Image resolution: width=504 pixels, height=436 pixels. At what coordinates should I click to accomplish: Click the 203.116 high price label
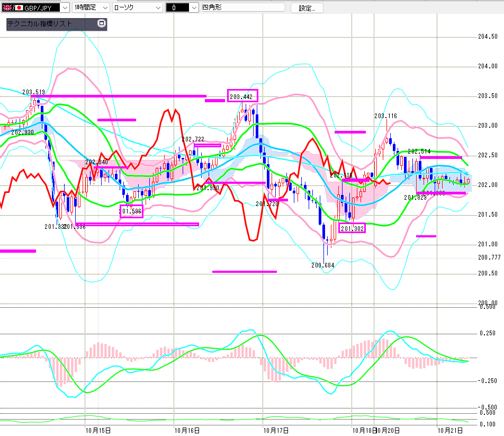coord(385,116)
